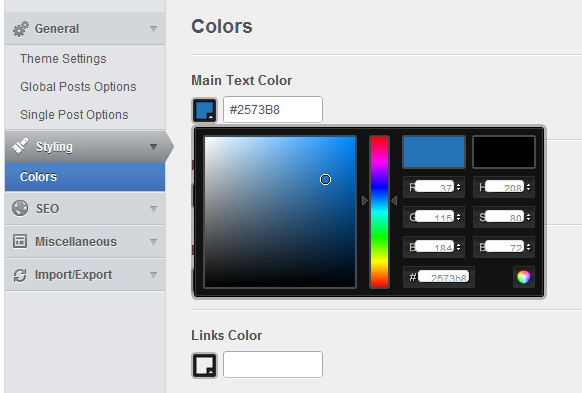Viewport: 582px width, 393px height.
Task: Open the Links Color swatch picker
Action: 205,365
